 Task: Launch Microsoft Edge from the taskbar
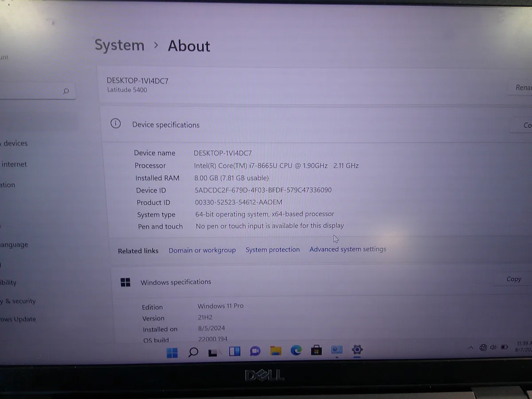[x=296, y=350]
